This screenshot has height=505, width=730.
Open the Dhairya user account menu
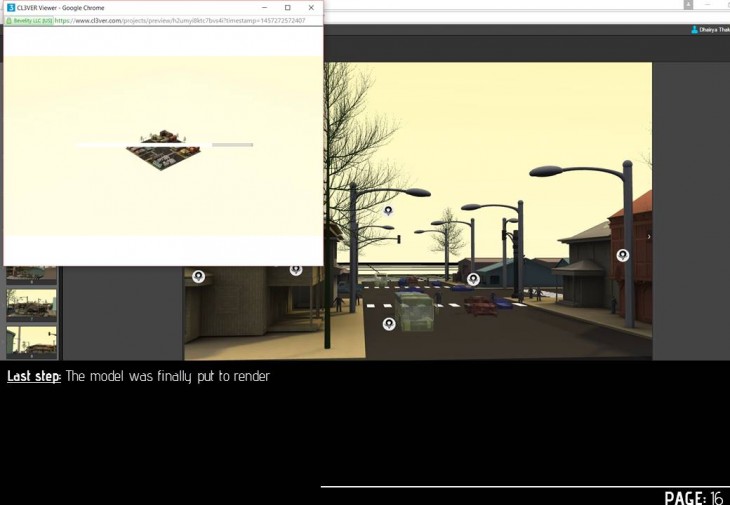(x=709, y=30)
